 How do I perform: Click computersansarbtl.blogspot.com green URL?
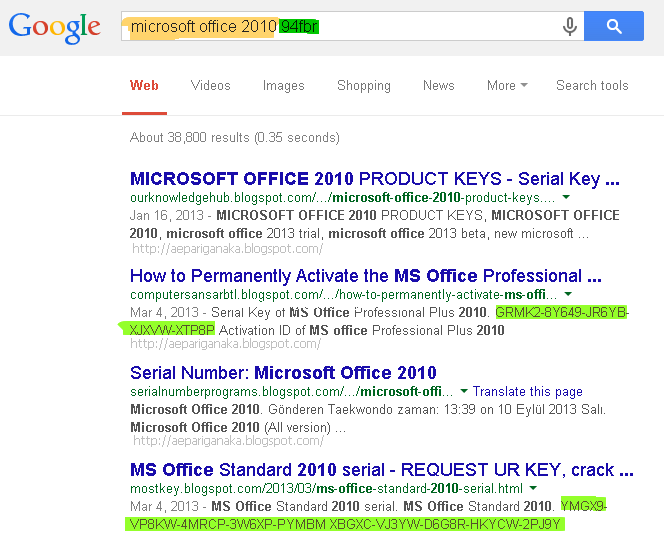(x=343, y=295)
